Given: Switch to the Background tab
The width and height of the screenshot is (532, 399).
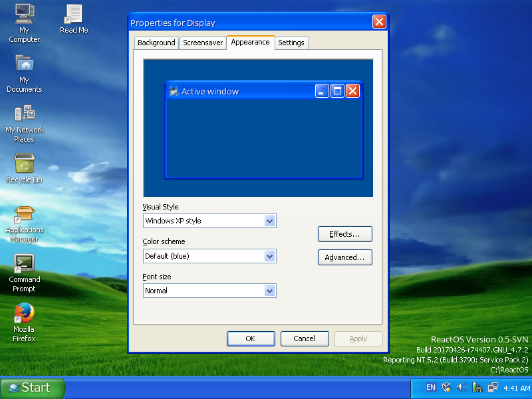Looking at the screenshot, I should (x=156, y=43).
